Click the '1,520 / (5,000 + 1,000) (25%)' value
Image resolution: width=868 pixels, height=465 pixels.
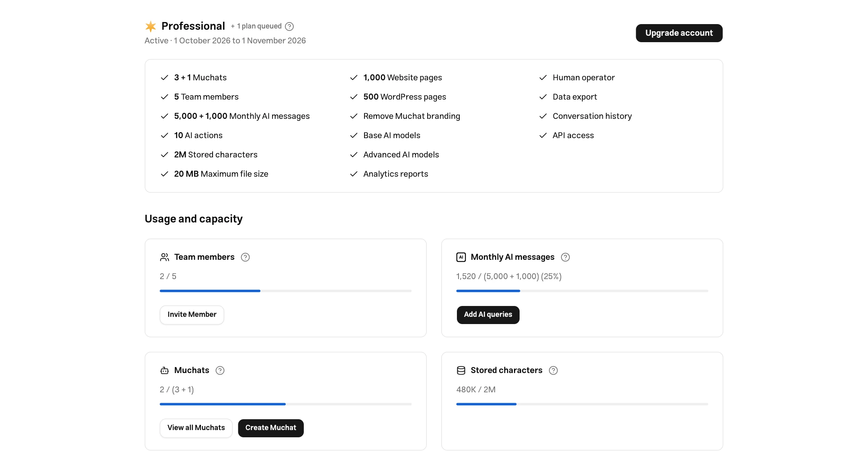click(x=509, y=277)
